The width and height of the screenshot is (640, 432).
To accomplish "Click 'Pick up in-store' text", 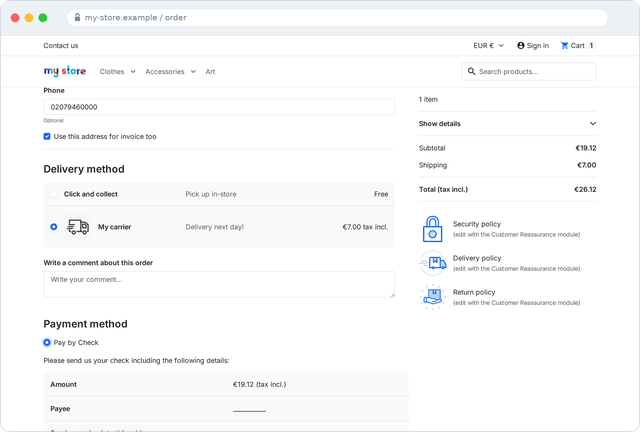I will point(211,194).
